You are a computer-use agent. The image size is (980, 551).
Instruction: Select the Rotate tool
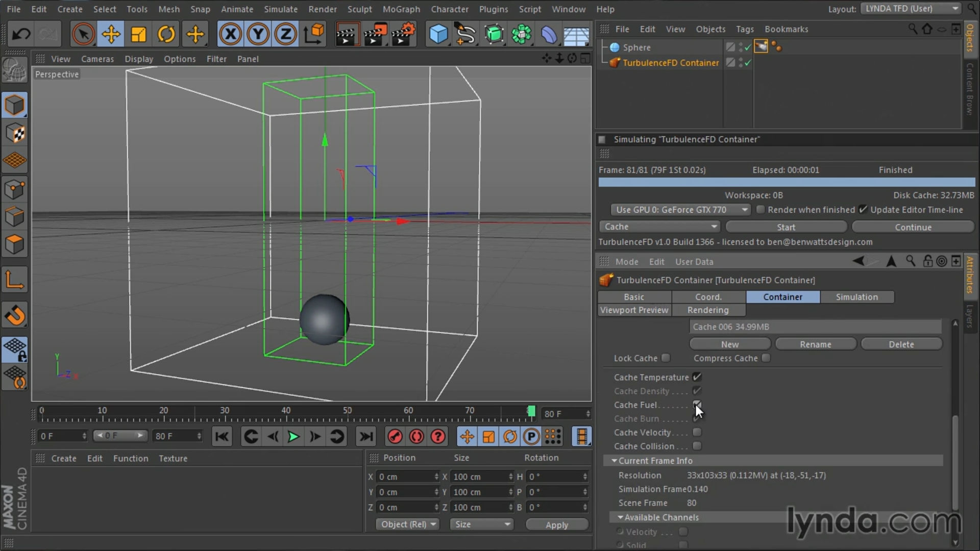[x=166, y=34]
